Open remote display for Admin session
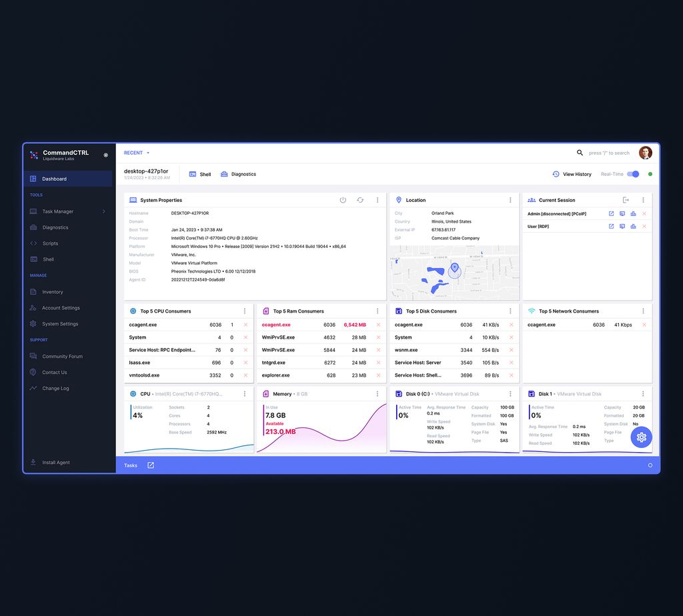This screenshot has width=683, height=616. pyautogui.click(x=622, y=214)
